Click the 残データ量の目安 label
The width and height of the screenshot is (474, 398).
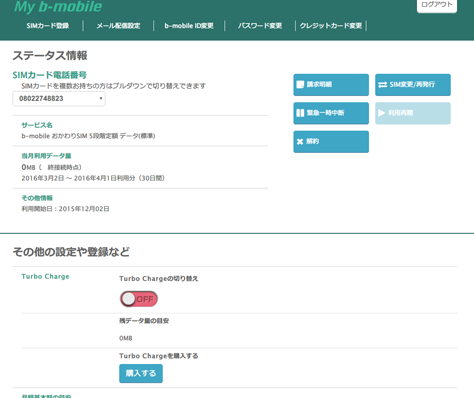click(144, 321)
